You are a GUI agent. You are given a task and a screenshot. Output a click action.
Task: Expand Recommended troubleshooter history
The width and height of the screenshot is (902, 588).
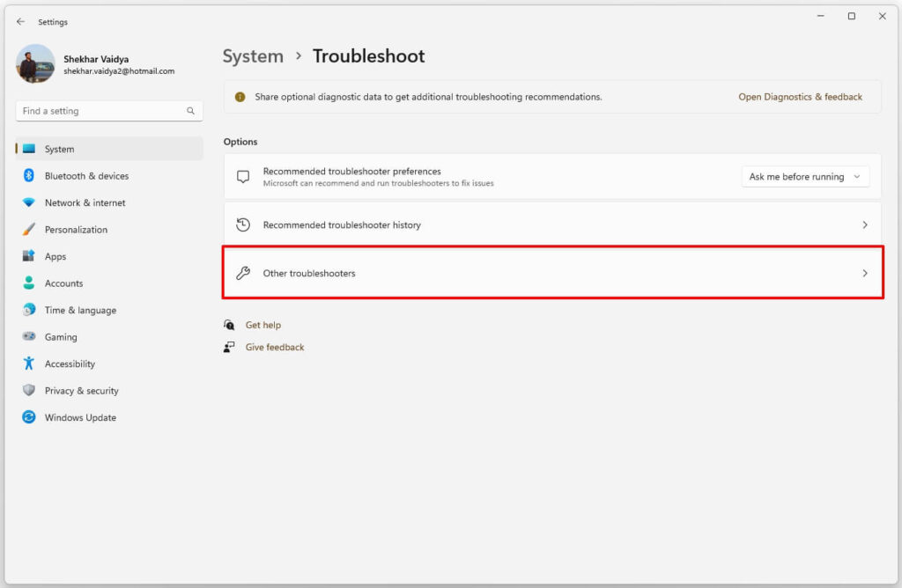553,224
